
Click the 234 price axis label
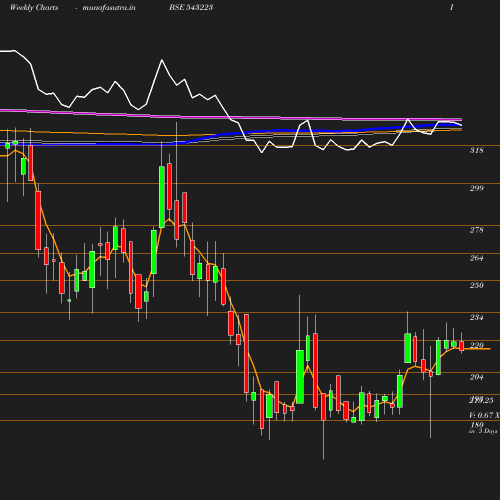[476, 317]
